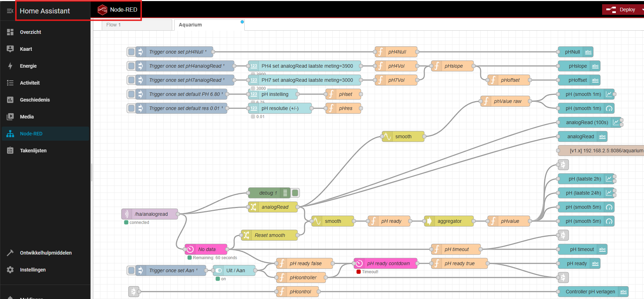This screenshot has width=644, height=299.
Task: Open Instellingen gear icon
Action: click(x=10, y=270)
